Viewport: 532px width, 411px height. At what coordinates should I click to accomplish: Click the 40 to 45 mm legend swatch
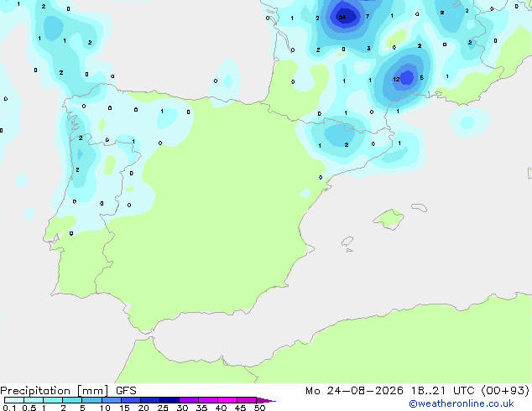click(227, 400)
